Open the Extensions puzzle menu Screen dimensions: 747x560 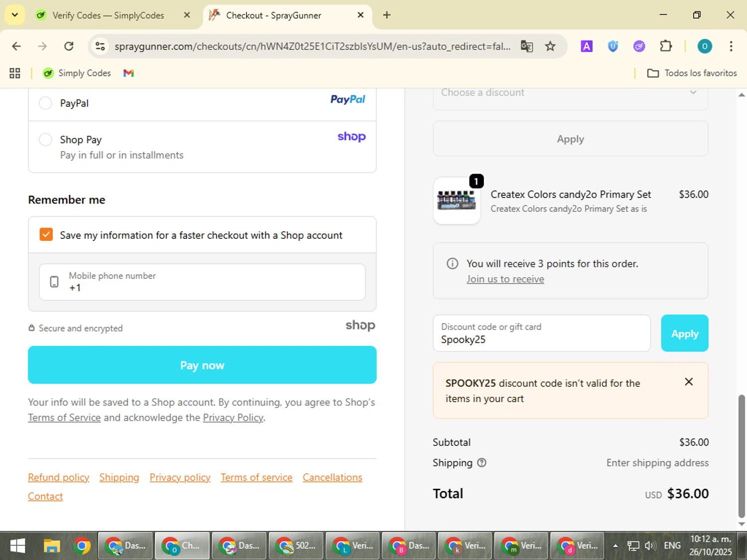666,46
